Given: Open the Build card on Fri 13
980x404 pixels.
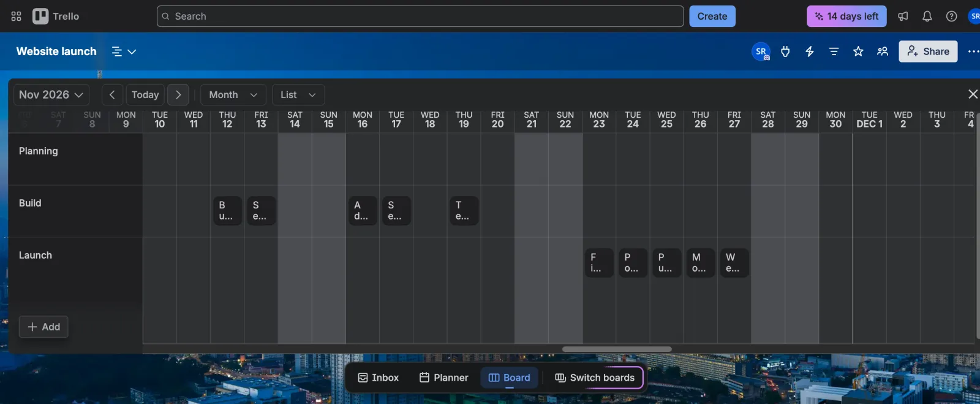Looking at the screenshot, I should tap(261, 211).
